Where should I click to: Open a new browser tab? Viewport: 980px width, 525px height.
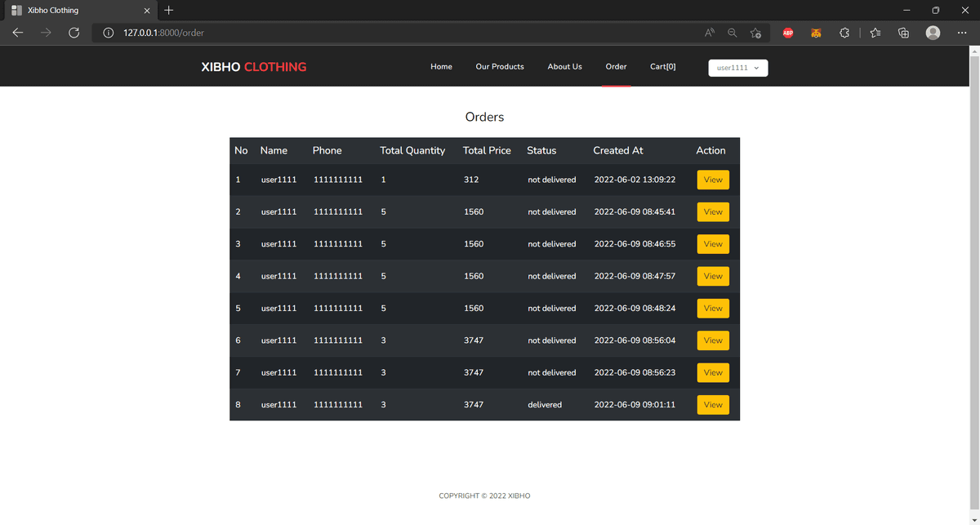point(169,11)
